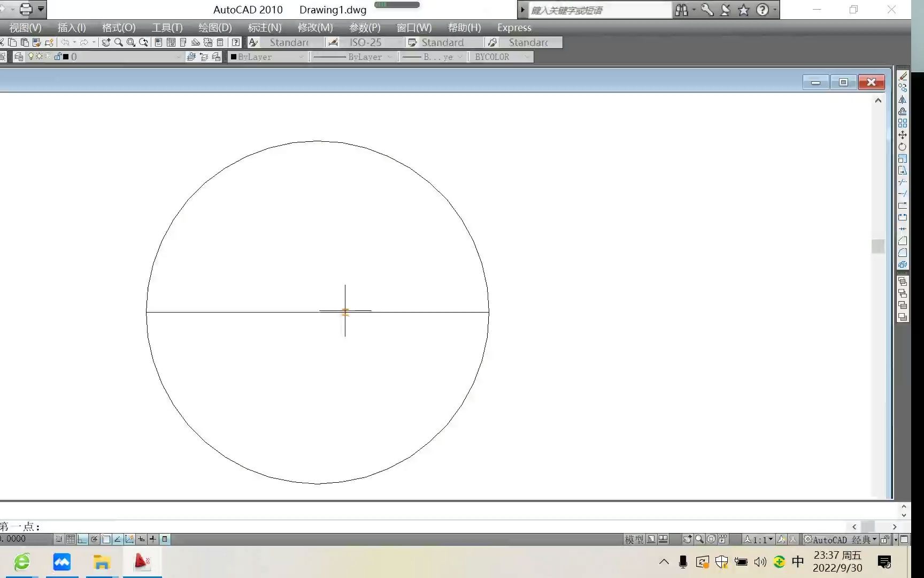Viewport: 924px width, 578px height.
Task: Select the Erase tool in Modify toolbar
Action: pyautogui.click(x=903, y=76)
